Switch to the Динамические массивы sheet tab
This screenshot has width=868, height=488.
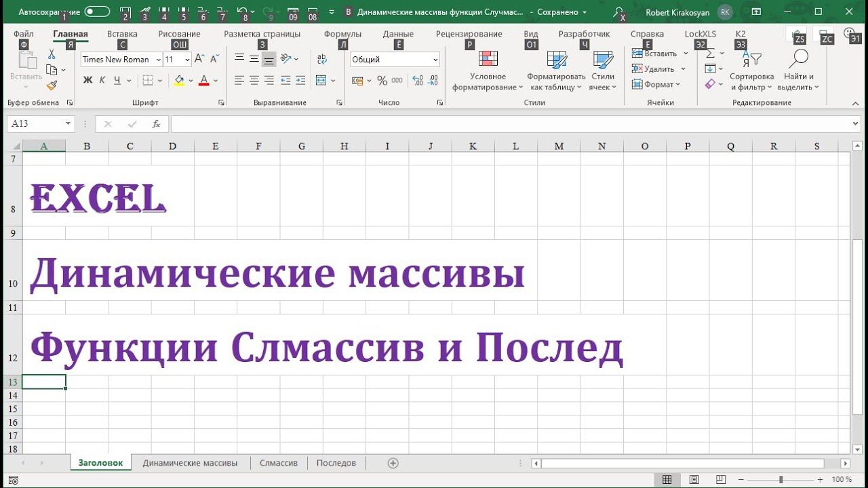coord(190,463)
